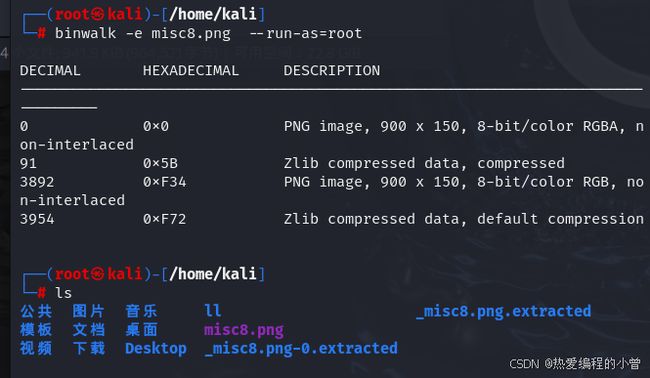Click the 公共 folder name

click(x=36, y=311)
